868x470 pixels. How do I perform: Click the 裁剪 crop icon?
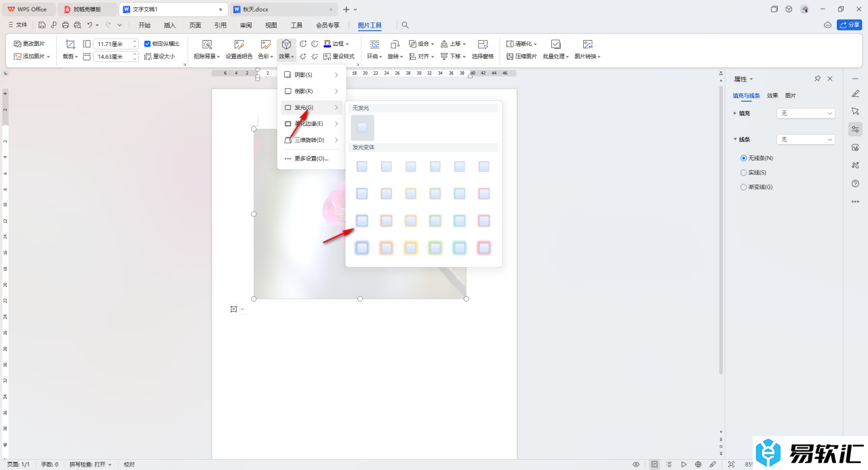70,44
